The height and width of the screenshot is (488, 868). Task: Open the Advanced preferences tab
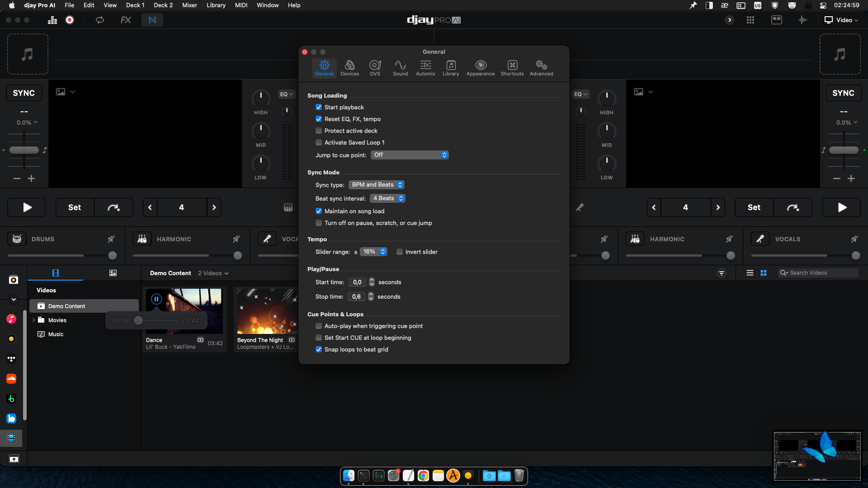coord(541,68)
